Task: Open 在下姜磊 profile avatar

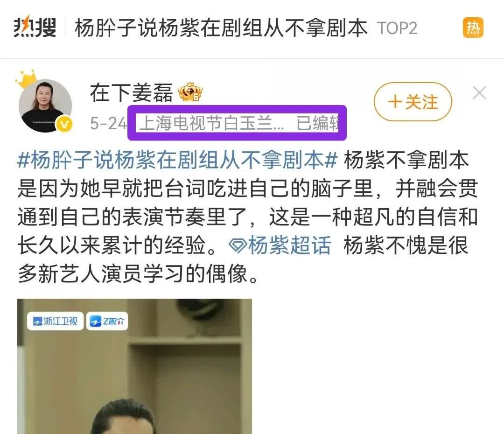Action: click(x=45, y=106)
